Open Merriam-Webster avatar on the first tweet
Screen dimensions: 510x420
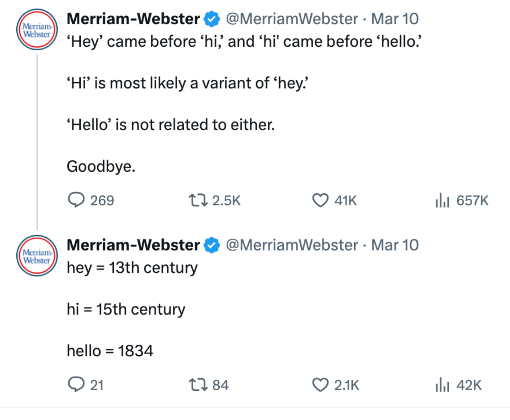pos(37,30)
